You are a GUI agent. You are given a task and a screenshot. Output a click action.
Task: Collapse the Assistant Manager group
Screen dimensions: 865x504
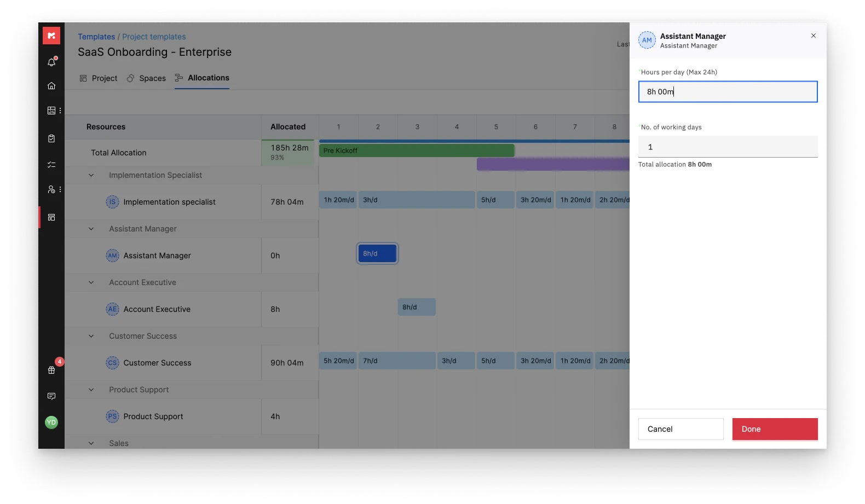(x=91, y=229)
